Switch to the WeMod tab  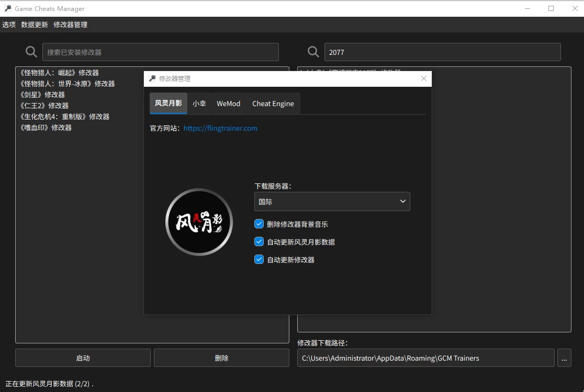[228, 103]
